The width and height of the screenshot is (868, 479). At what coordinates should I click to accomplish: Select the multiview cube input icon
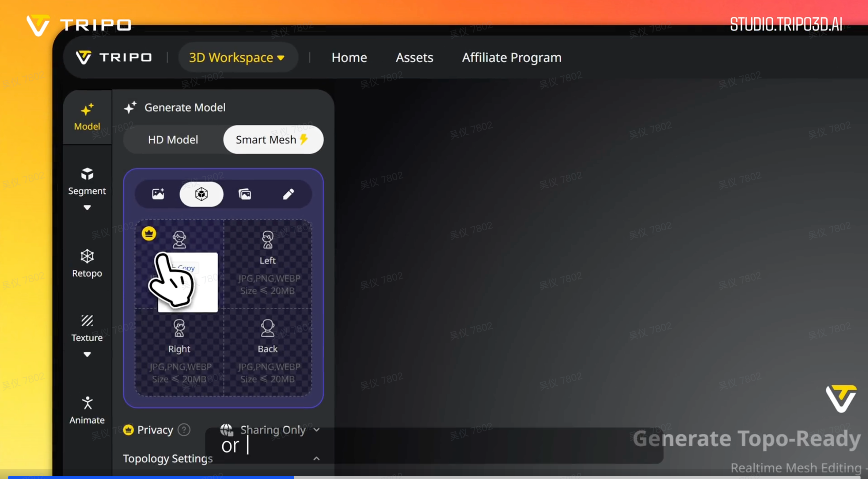coord(201,194)
